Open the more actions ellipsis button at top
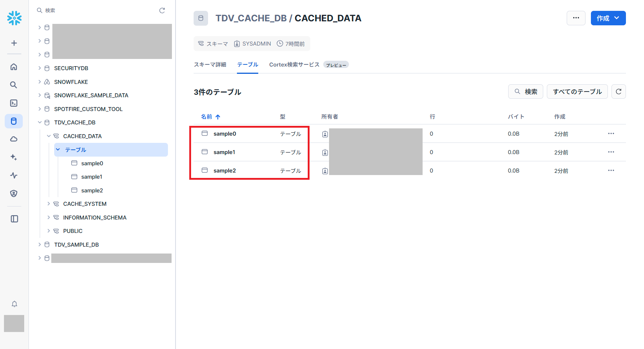Image resolution: width=644 pixels, height=349 pixels. pos(576,18)
